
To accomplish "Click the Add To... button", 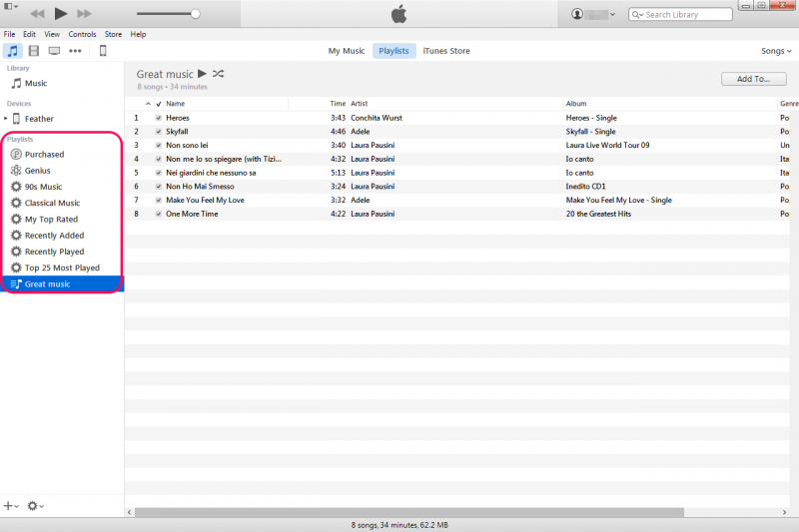I will (754, 79).
